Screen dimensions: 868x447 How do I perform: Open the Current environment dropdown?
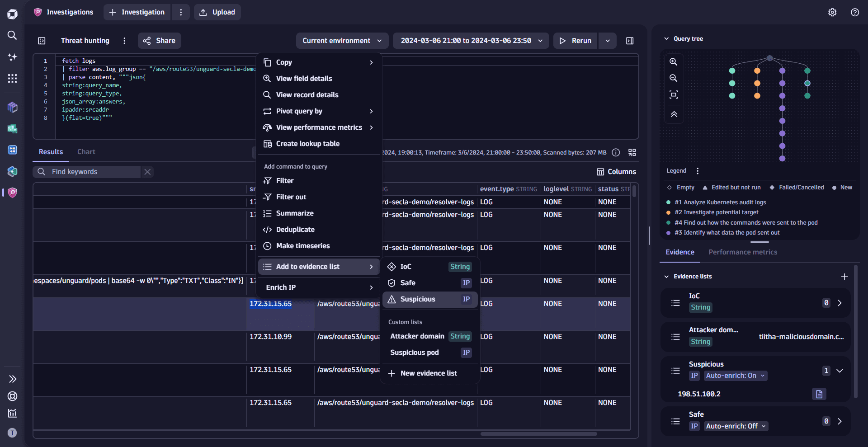click(x=342, y=41)
